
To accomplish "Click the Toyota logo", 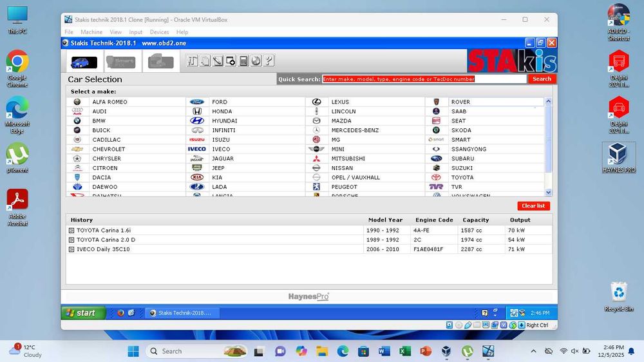I will click(436, 178).
